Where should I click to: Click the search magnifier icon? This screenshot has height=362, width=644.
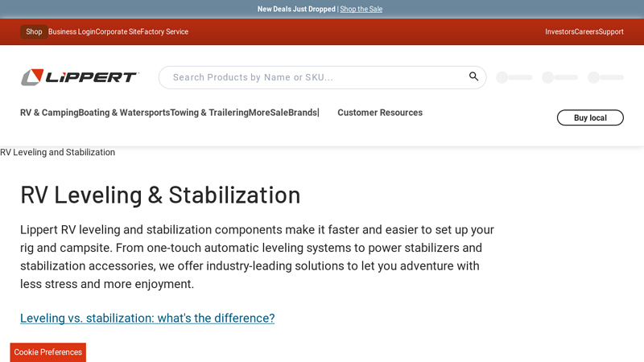tap(473, 76)
